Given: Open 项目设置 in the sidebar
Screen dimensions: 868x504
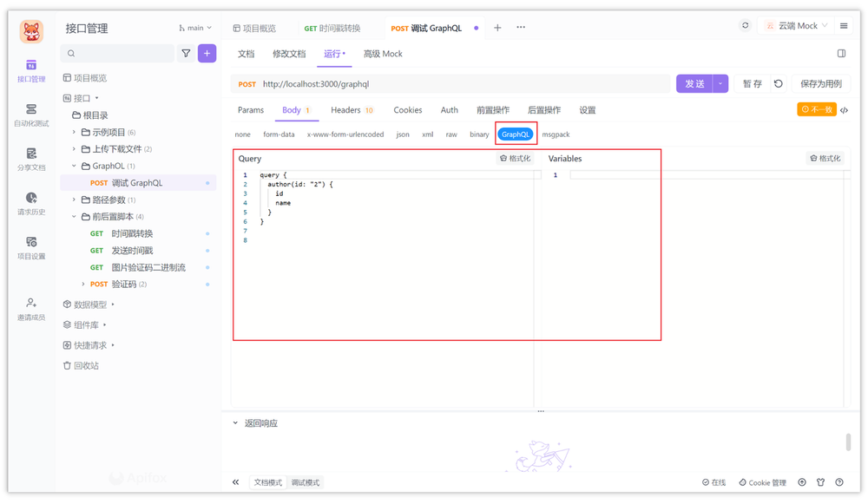Looking at the screenshot, I should 31,248.
